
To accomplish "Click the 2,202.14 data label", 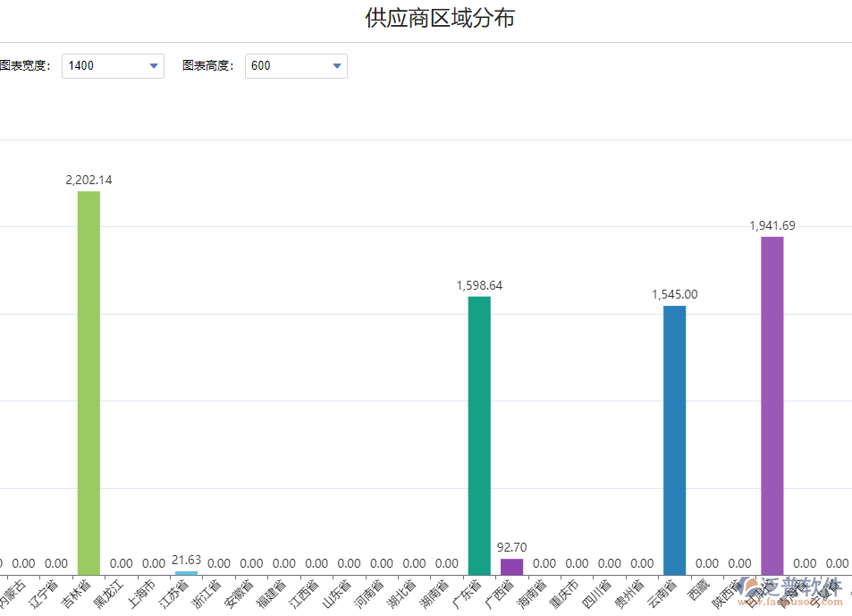I will click(89, 180).
